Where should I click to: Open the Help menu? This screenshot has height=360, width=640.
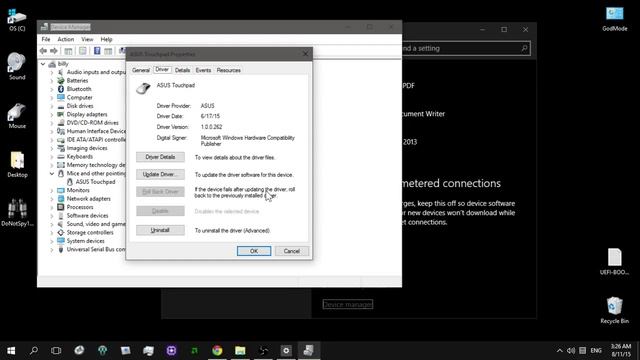point(106,39)
